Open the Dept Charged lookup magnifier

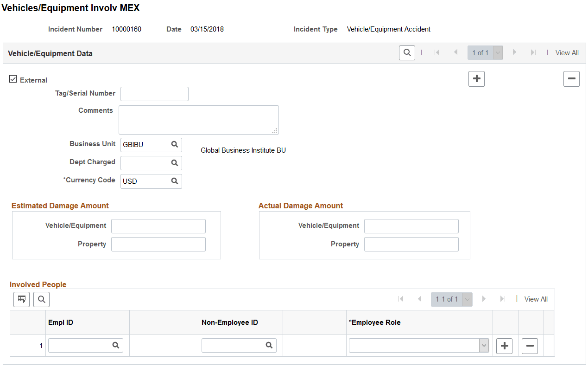click(175, 163)
